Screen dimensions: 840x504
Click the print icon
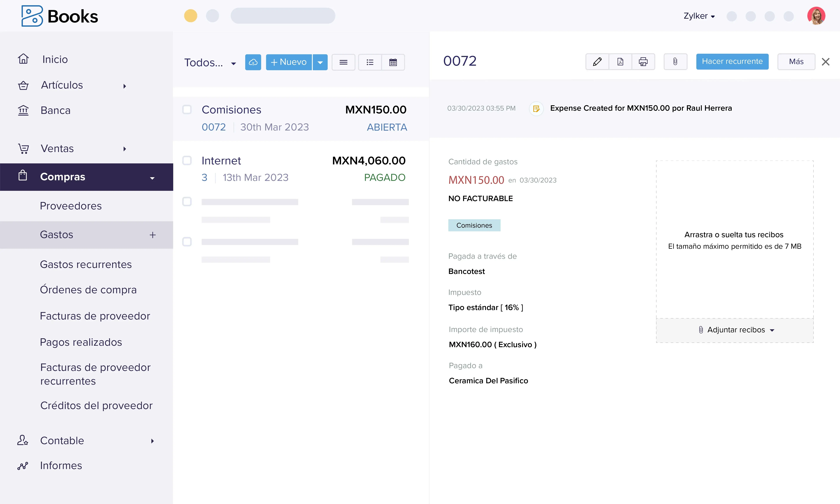[643, 62]
